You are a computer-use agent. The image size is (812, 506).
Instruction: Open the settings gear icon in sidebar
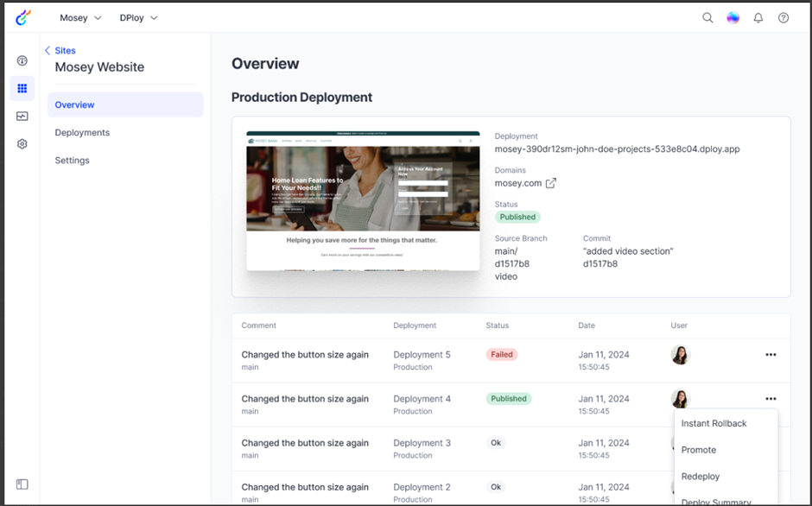pos(22,144)
